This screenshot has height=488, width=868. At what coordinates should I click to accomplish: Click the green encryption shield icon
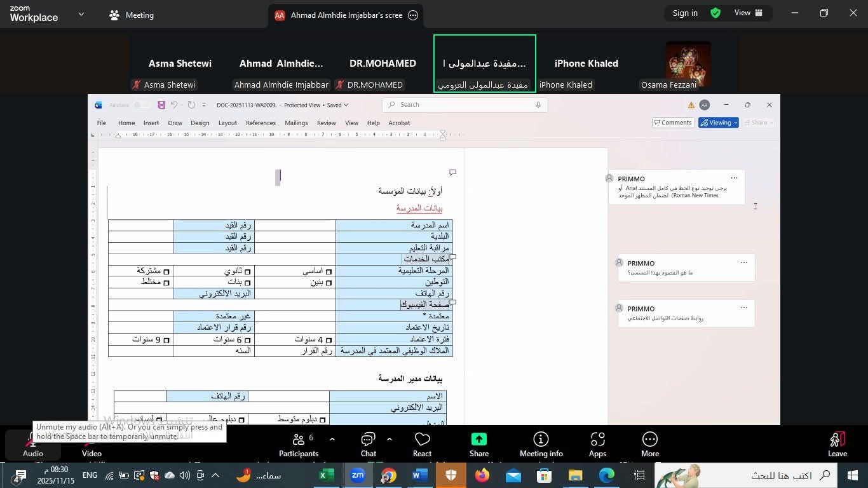pyautogui.click(x=715, y=13)
